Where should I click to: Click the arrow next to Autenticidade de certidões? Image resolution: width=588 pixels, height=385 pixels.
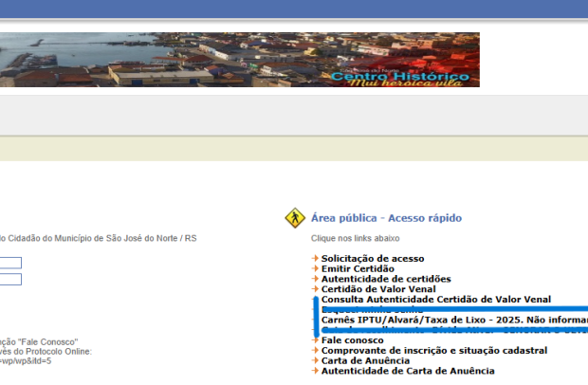(x=316, y=280)
